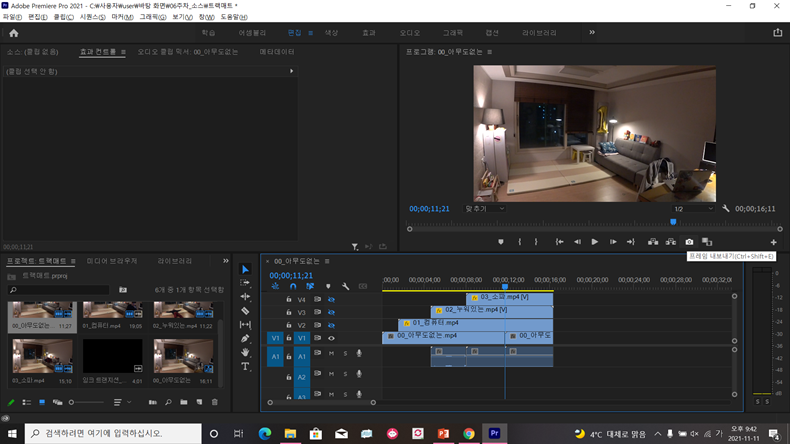Expand Project panel tabs overflow
790x444 pixels.
(x=226, y=261)
